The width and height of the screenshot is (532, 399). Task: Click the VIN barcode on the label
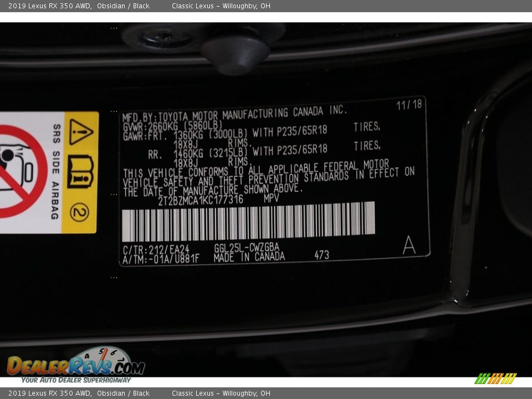[248, 221]
